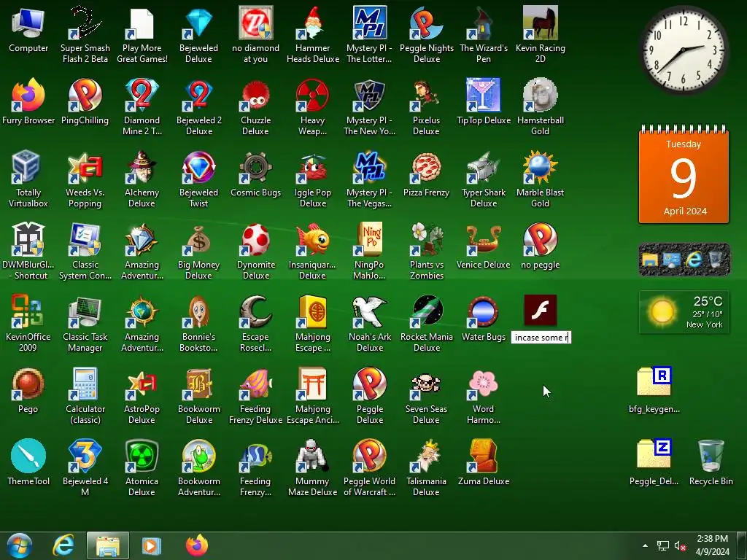
Task: Select Hammer Heads Deluxe gnome icon
Action: [x=312, y=24]
